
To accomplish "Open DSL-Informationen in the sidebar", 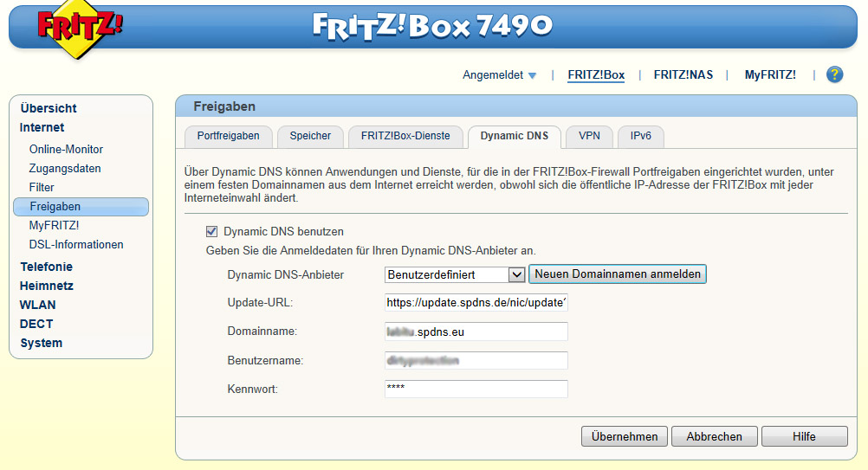I will pyautogui.click(x=76, y=244).
